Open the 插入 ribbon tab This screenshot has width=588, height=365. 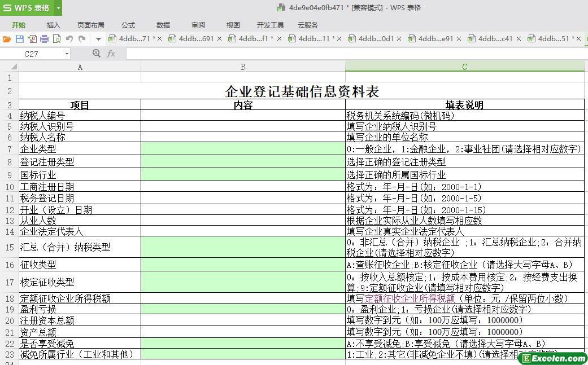coord(53,25)
